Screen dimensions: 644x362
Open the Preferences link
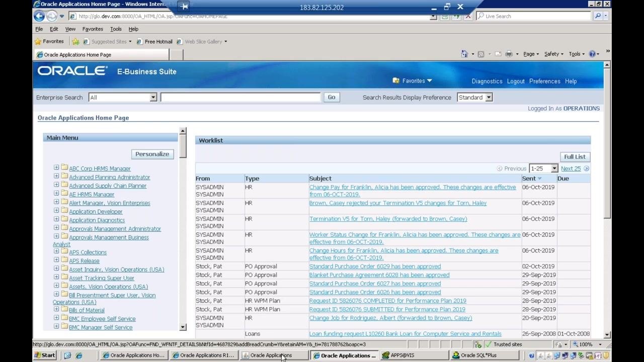(x=544, y=81)
